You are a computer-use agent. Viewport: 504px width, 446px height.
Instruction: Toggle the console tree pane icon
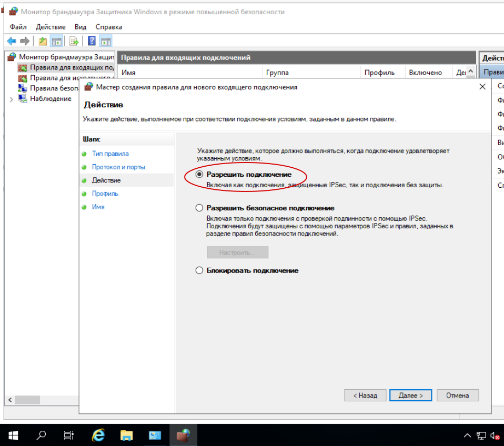[56, 41]
